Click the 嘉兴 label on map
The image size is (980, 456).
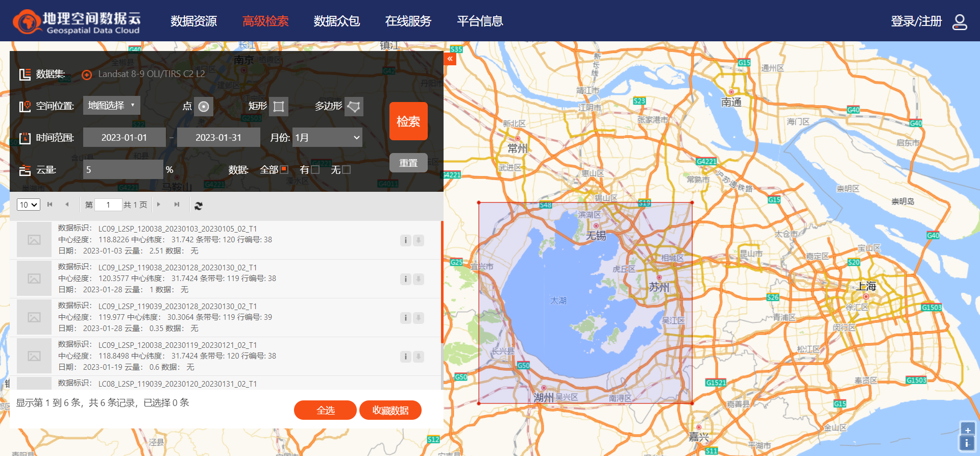point(699,437)
